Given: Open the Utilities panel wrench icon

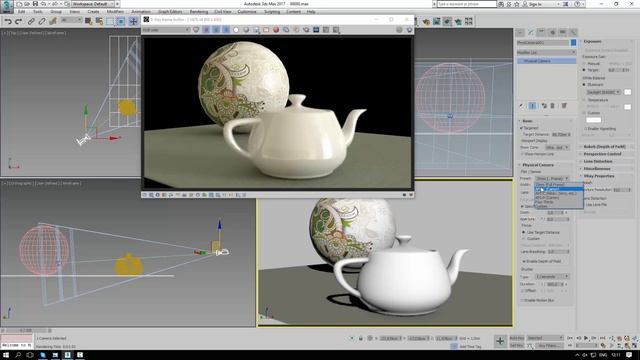Looking at the screenshot, I should tap(573, 32).
